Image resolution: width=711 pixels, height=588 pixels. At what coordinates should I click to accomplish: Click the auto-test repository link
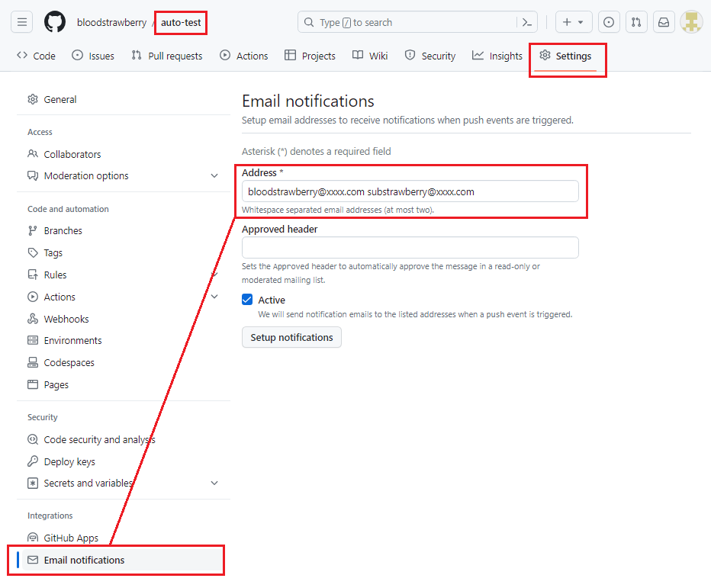pyautogui.click(x=181, y=23)
